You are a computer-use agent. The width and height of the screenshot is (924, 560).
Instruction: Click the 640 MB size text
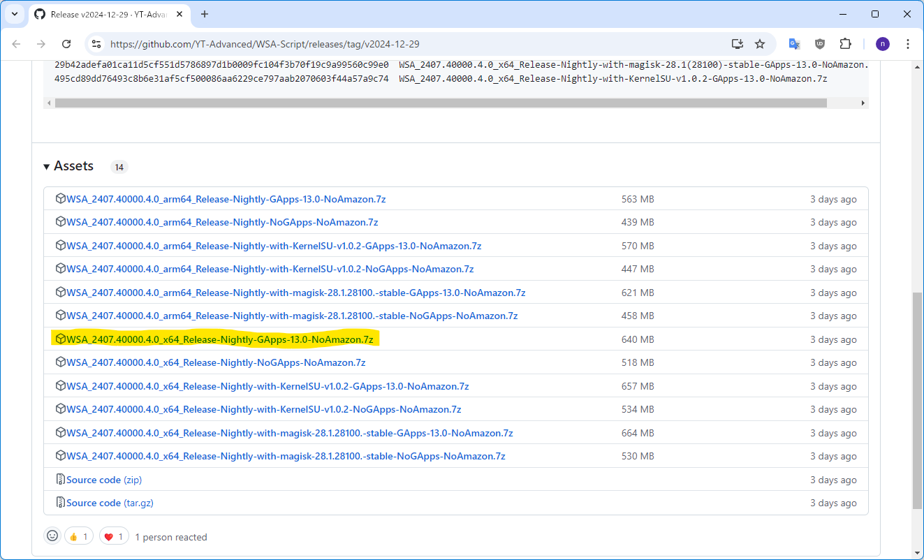pos(638,339)
